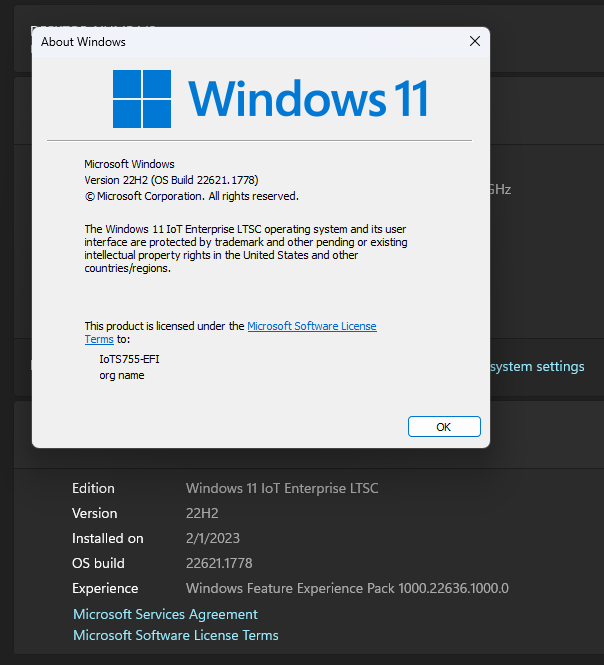
Task: Open Microsoft Services Agreement link
Action: pos(165,614)
